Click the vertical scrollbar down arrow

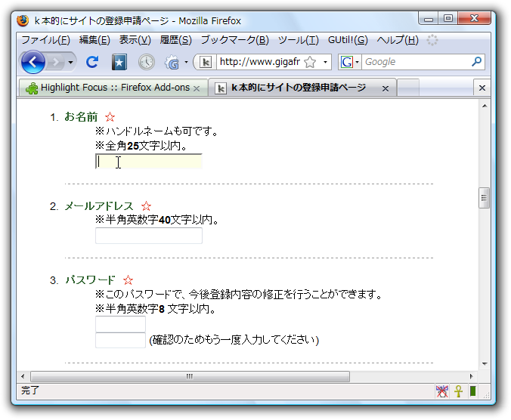pyautogui.click(x=485, y=364)
